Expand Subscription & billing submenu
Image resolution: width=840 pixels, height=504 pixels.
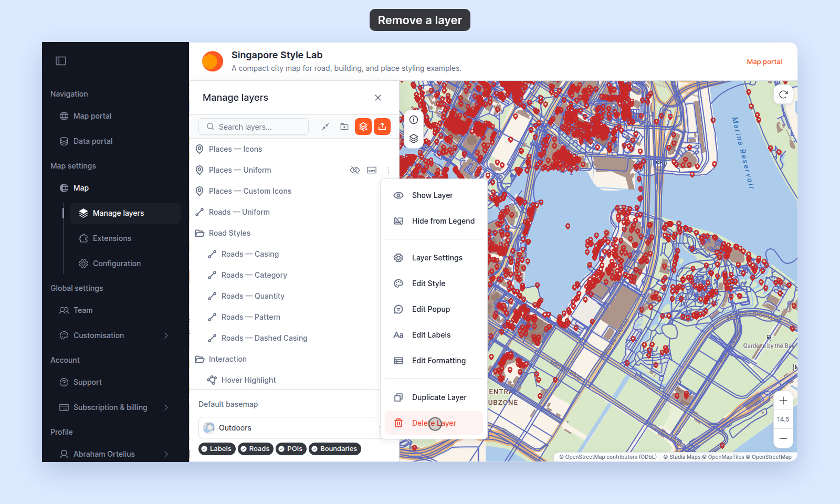[166, 407]
